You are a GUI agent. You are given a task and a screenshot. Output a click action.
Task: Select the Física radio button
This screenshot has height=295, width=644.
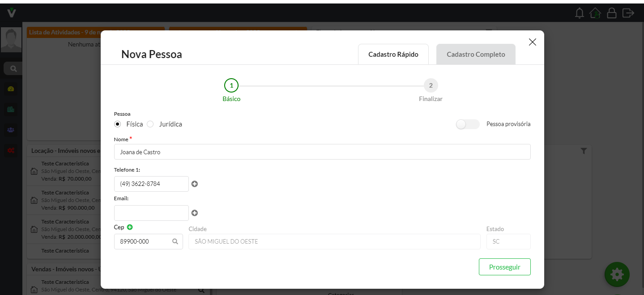(x=118, y=124)
